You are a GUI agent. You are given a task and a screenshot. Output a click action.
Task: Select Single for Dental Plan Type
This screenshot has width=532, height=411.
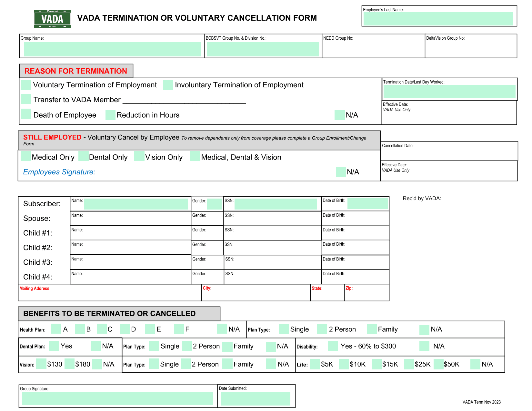click(x=154, y=346)
